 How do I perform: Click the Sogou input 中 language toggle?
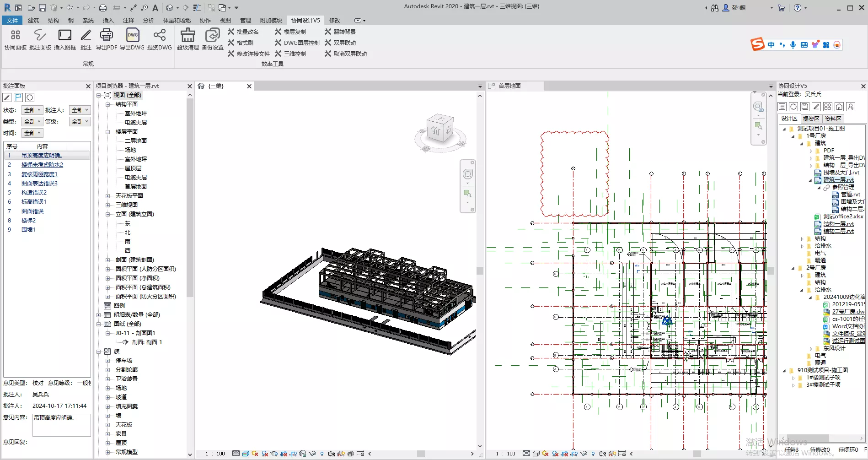click(x=771, y=45)
